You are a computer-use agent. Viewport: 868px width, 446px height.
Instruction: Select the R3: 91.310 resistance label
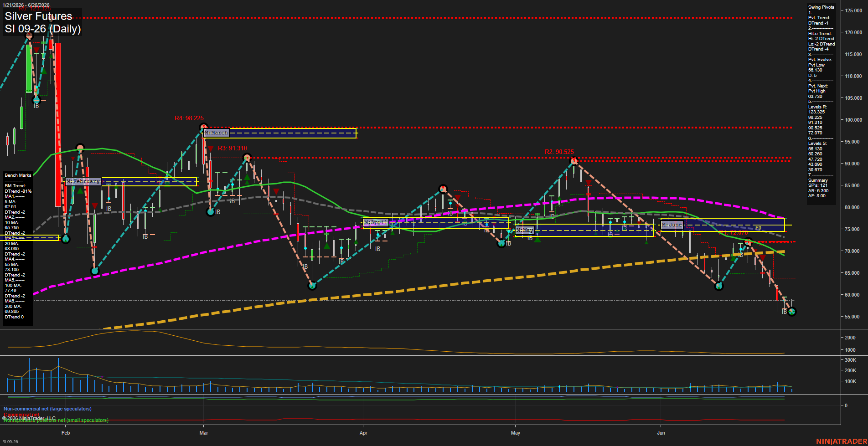pos(232,148)
